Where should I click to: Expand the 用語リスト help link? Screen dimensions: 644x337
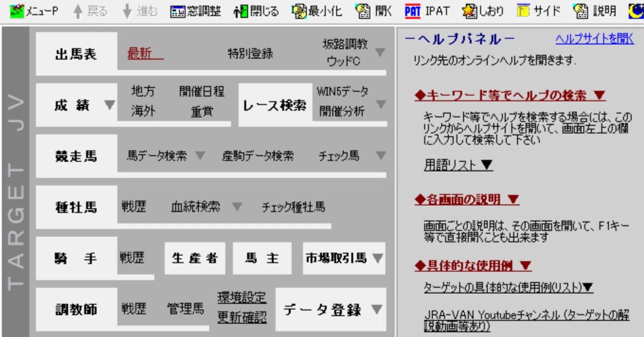458,165
